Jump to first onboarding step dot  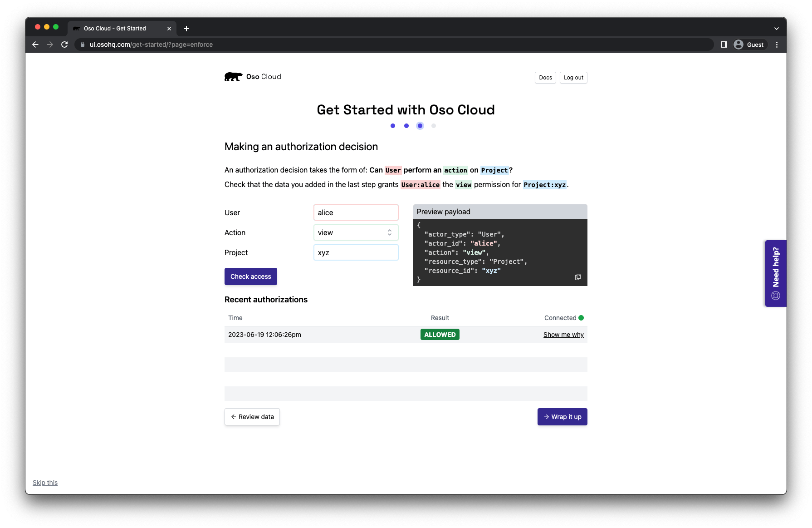click(393, 126)
